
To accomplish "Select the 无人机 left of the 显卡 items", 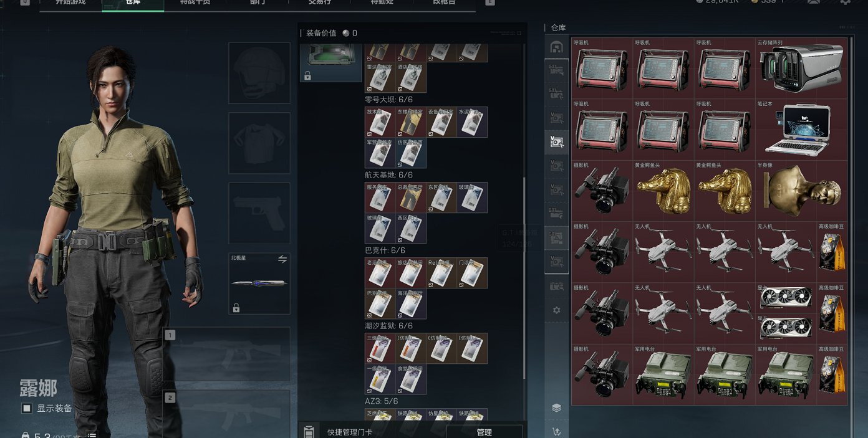I will point(725,313).
